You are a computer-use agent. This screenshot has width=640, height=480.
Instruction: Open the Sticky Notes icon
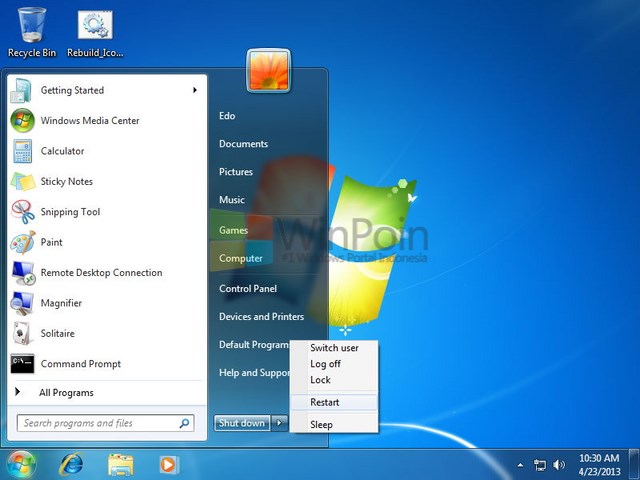tap(23, 182)
